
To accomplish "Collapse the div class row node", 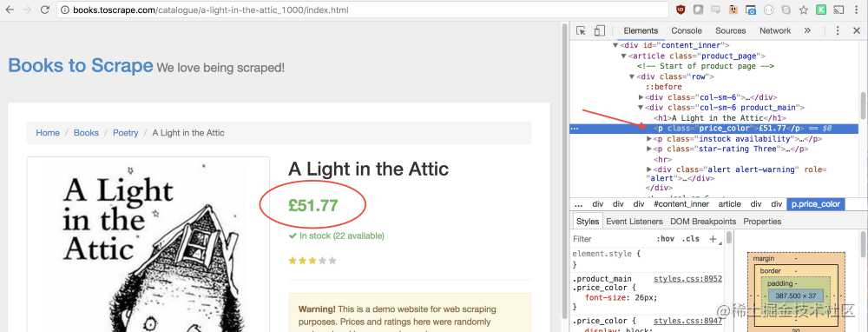I will tap(632, 76).
